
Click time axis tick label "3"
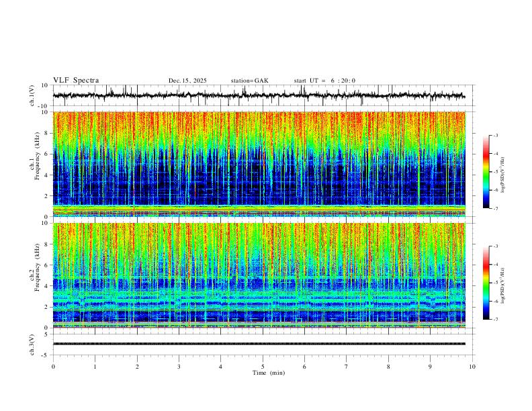click(179, 367)
